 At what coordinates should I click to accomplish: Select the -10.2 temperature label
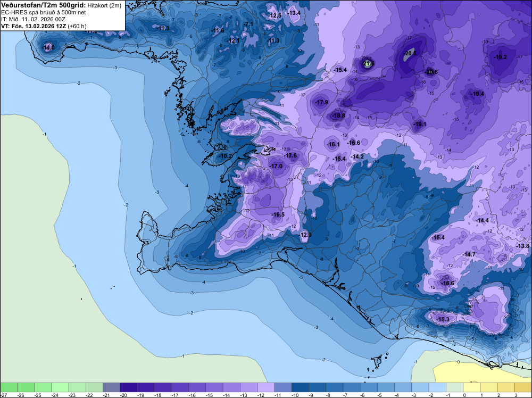225,156
